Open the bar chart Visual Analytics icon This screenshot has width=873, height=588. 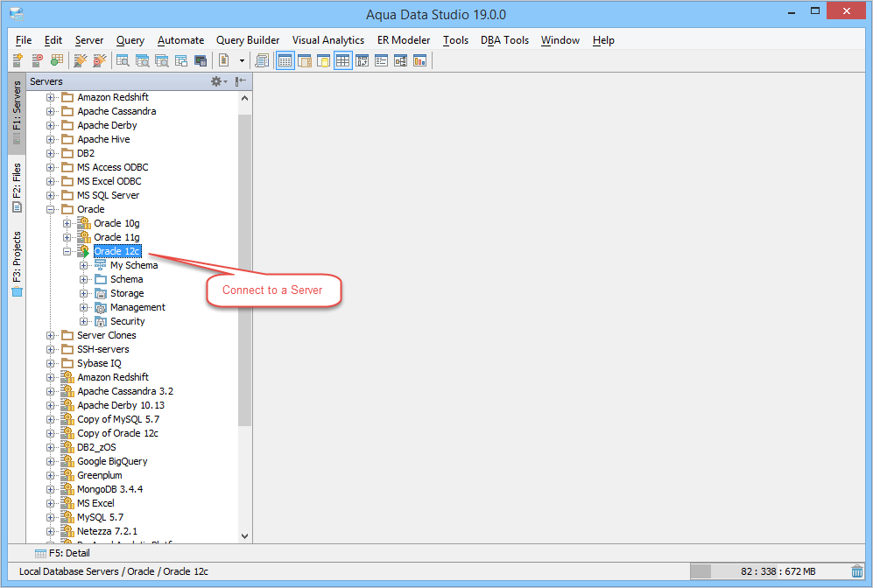coord(419,60)
